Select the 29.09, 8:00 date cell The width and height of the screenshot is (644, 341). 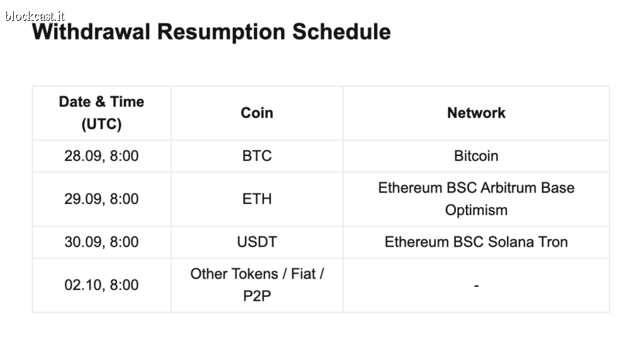tap(101, 199)
